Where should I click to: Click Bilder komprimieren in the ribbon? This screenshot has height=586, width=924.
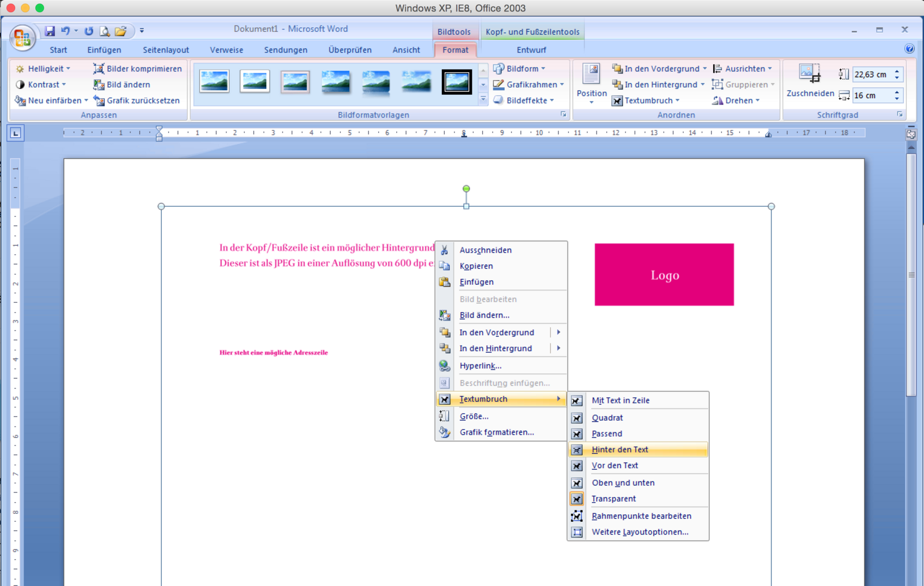click(x=137, y=69)
